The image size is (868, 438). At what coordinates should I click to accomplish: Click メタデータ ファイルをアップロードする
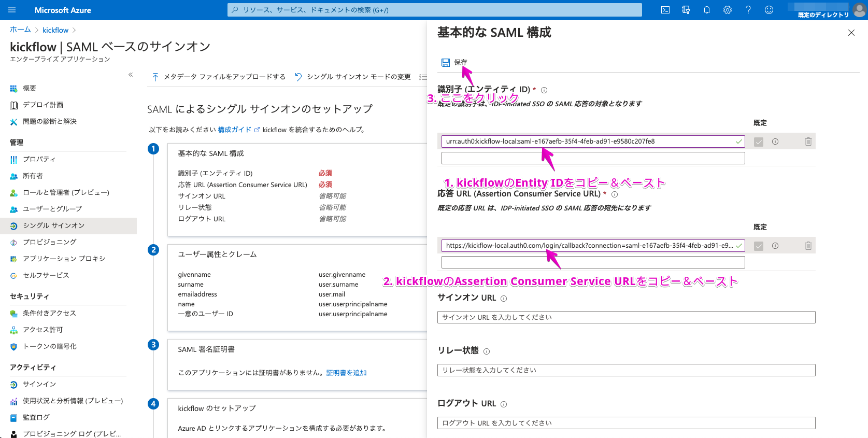[219, 77]
